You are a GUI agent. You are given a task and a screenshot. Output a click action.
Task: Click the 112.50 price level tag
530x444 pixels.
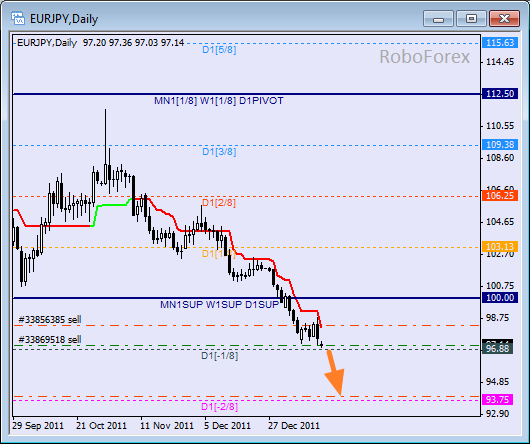coord(500,94)
